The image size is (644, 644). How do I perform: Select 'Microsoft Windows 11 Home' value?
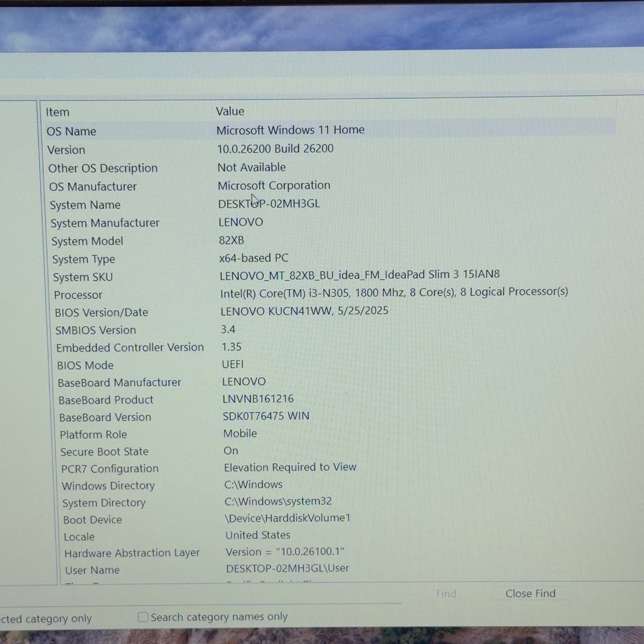click(x=290, y=130)
